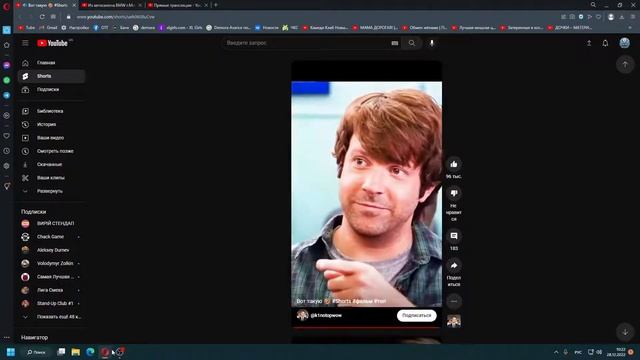Open Opera menu logo at top-left

pyautogui.click(x=6, y=6)
